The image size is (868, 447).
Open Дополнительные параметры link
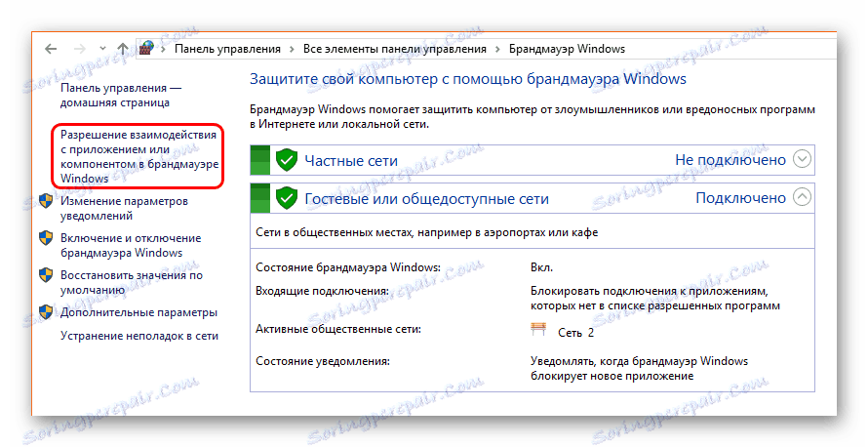coord(138,312)
